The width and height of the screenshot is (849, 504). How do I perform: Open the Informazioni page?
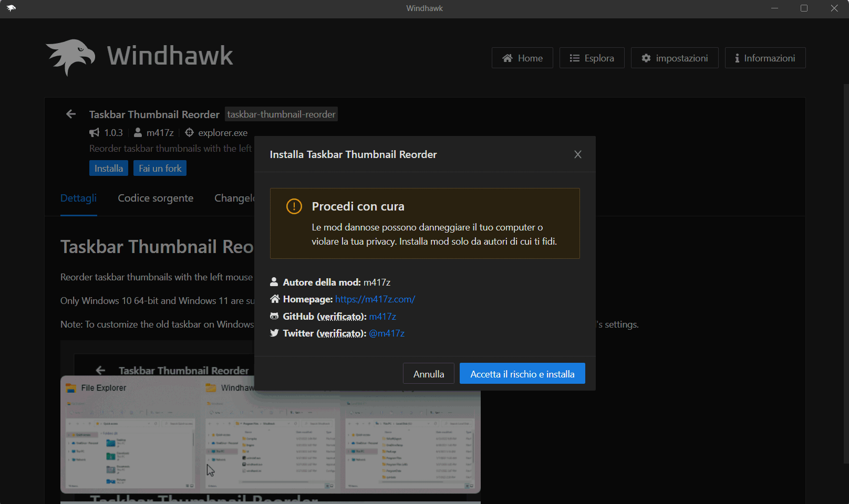[x=765, y=58]
